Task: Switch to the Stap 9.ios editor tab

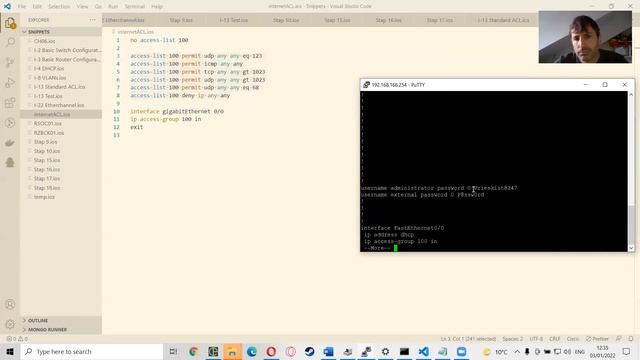Action: tap(181, 20)
